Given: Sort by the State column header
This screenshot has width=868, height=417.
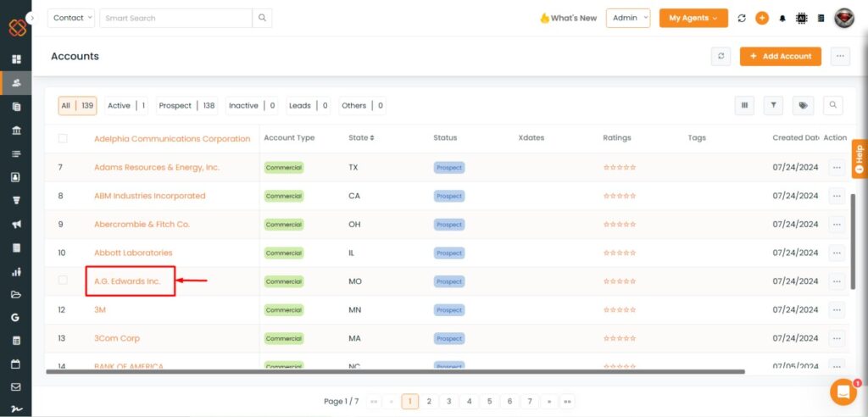Looking at the screenshot, I should 361,138.
